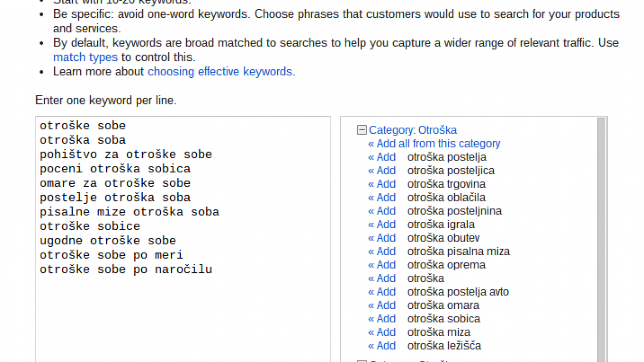Add keyword otroška posteljica
The image size is (644, 362).
pos(382,170)
